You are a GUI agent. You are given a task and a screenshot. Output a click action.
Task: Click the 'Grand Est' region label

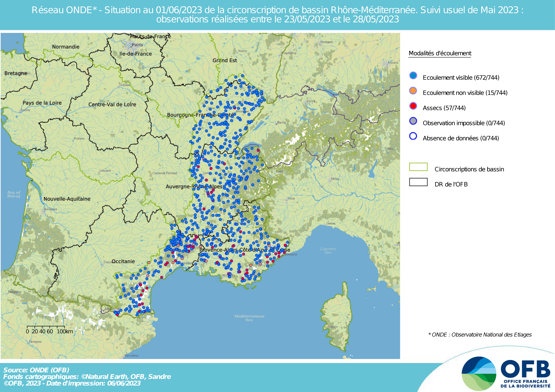click(225, 60)
